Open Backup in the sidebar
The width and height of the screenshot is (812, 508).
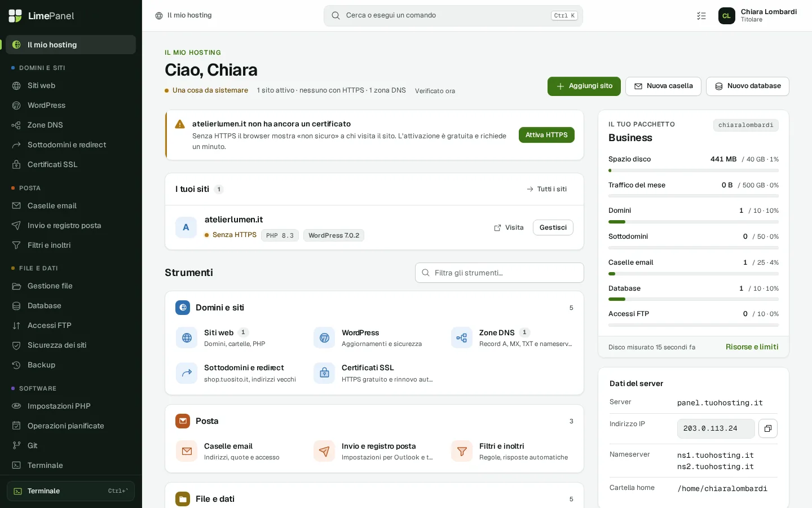tap(71, 365)
